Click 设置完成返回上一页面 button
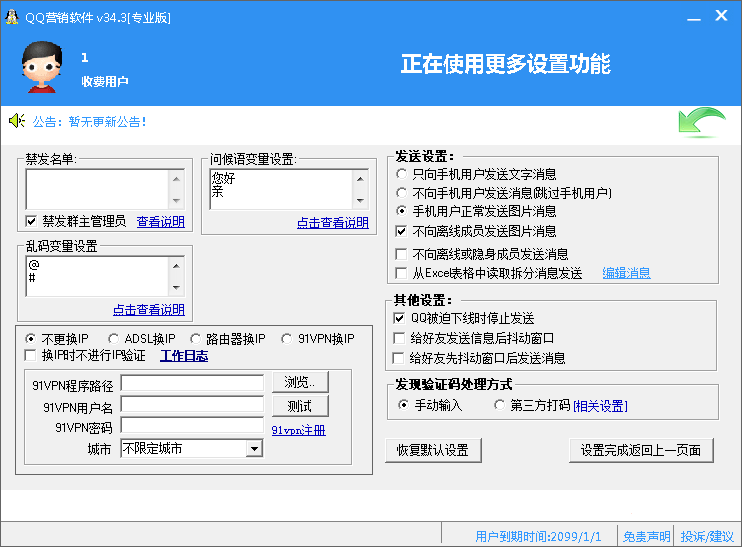 tap(641, 450)
